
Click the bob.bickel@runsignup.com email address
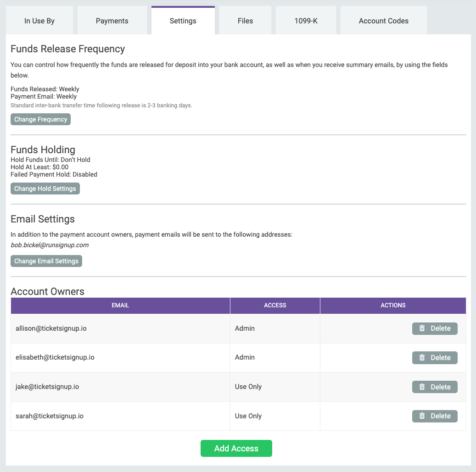pyautogui.click(x=50, y=245)
